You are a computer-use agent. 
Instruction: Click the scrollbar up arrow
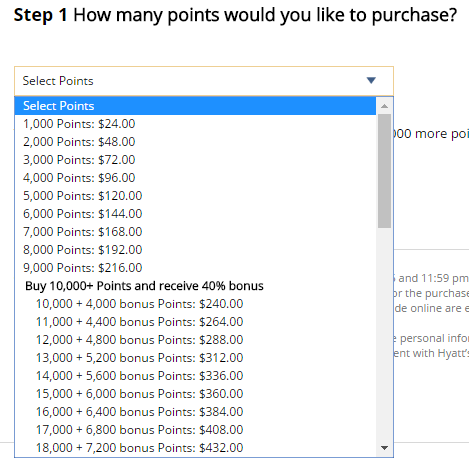384,106
